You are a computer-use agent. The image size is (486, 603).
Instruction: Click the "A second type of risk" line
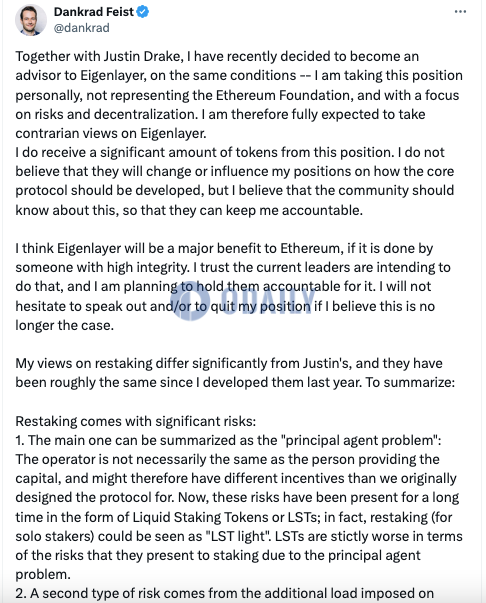pyautogui.click(x=225, y=593)
